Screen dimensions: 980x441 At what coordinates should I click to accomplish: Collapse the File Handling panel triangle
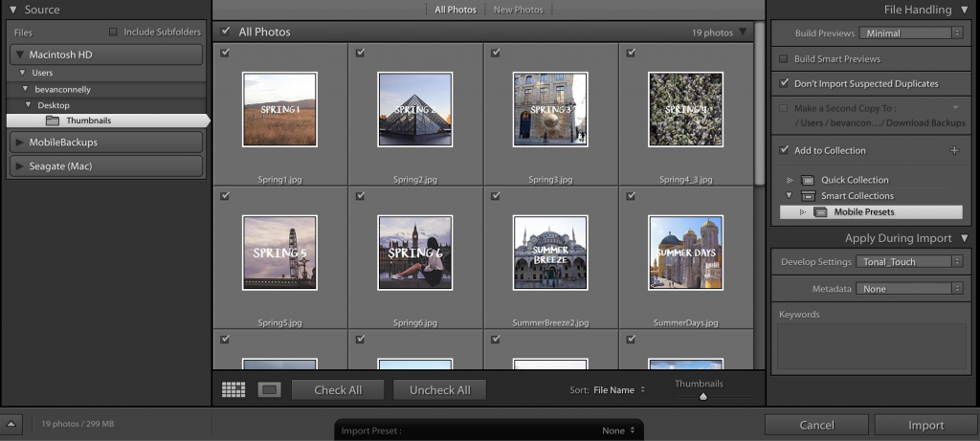pos(965,10)
